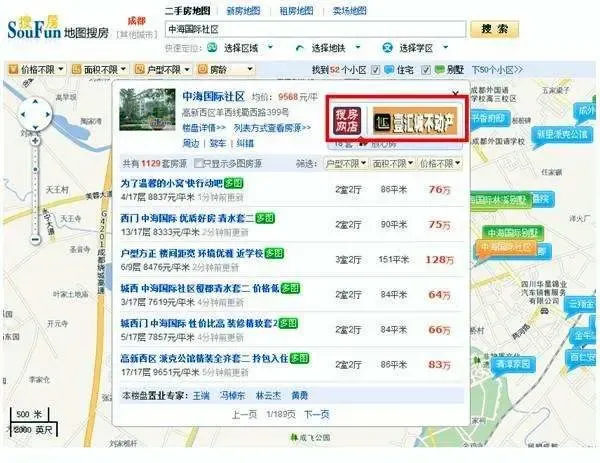600x463 pixels.
Task: Zoom in with the plus button
Action: pyautogui.click(x=35, y=141)
